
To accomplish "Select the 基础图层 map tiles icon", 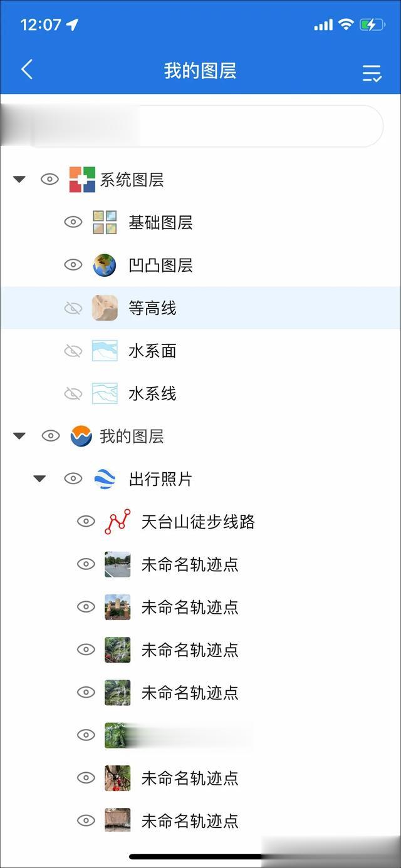I will [105, 222].
